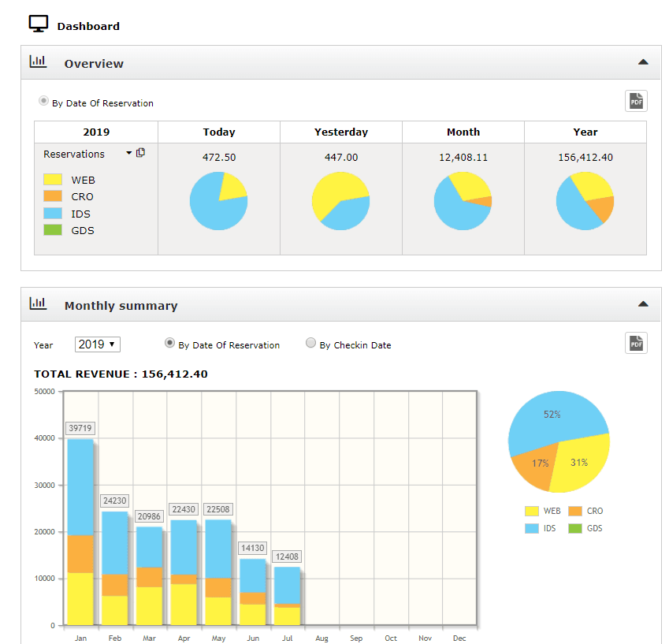Viewport: 669px width, 644px height.
Task: Click the Yesterday column header
Action: click(x=340, y=132)
